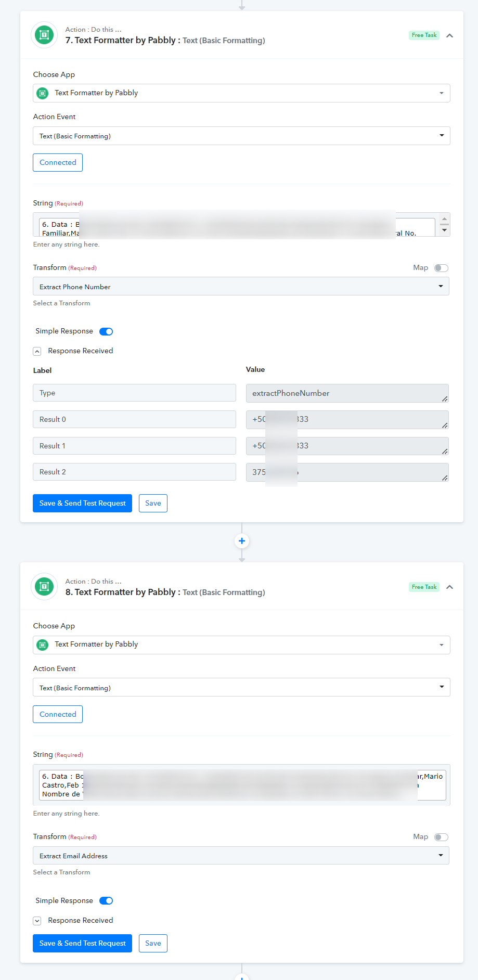Toggle Simple Response switch in step 8
Viewport: 478px width, 980px height.
click(x=106, y=900)
